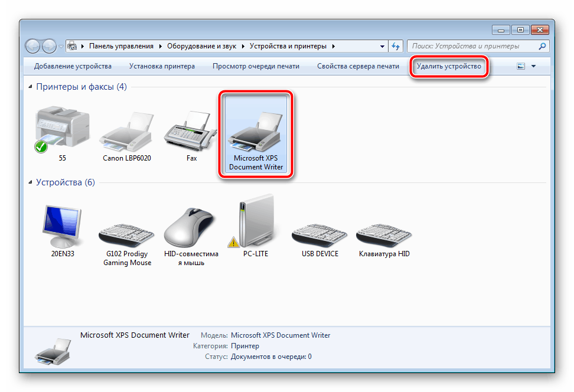Open recent pages dropdown near navigation arrows
The image size is (574, 392).
click(x=61, y=47)
